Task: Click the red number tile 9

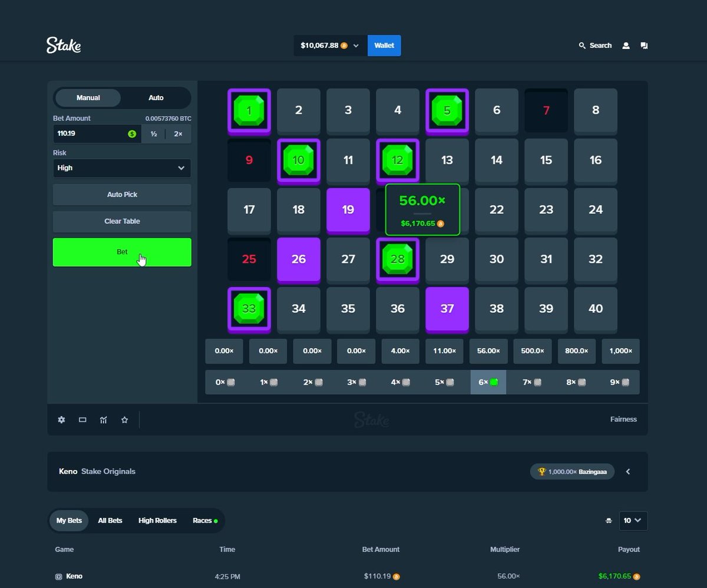Action: click(249, 160)
